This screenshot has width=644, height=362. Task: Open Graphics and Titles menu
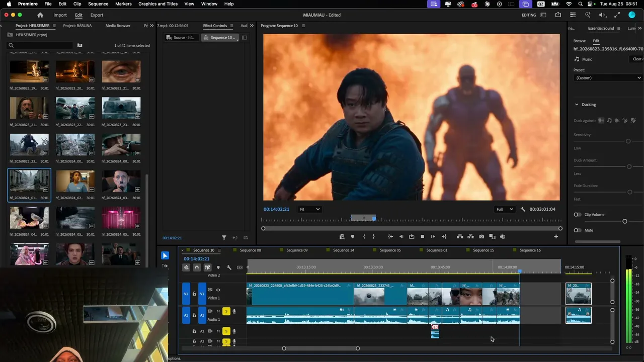(x=158, y=4)
